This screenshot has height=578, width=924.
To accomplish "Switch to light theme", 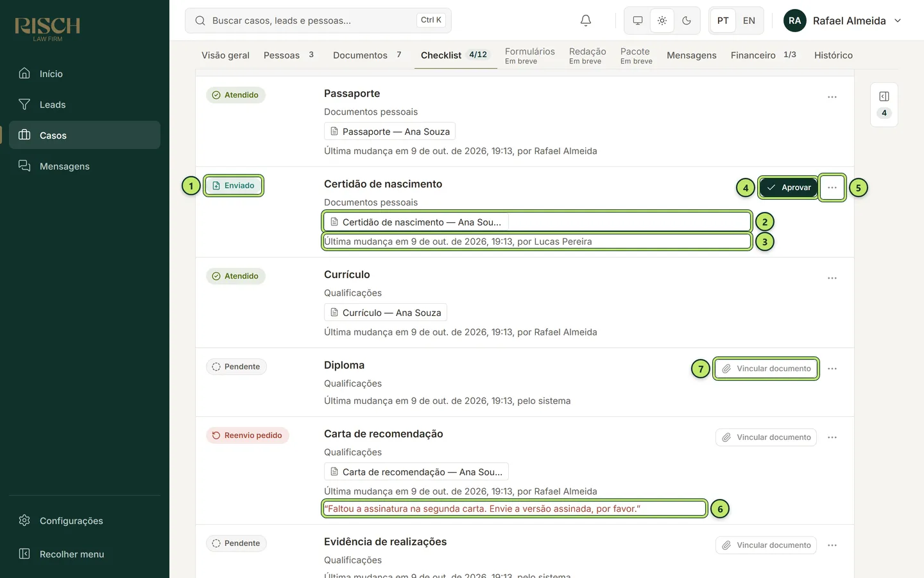I will (662, 21).
